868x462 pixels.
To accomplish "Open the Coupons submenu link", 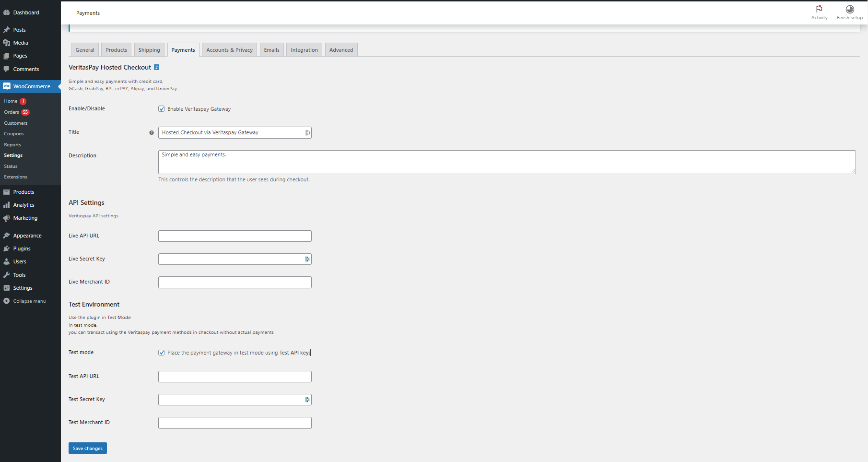I will [14, 134].
